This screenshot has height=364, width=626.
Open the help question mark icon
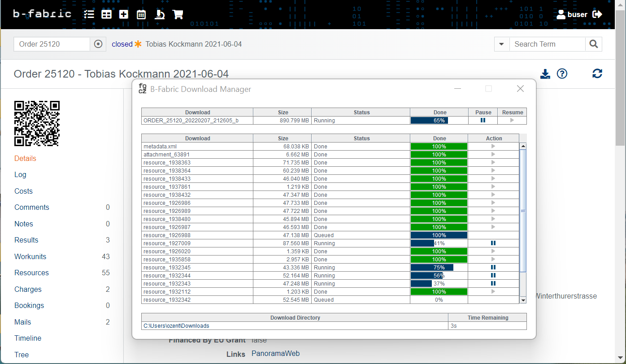tap(562, 74)
